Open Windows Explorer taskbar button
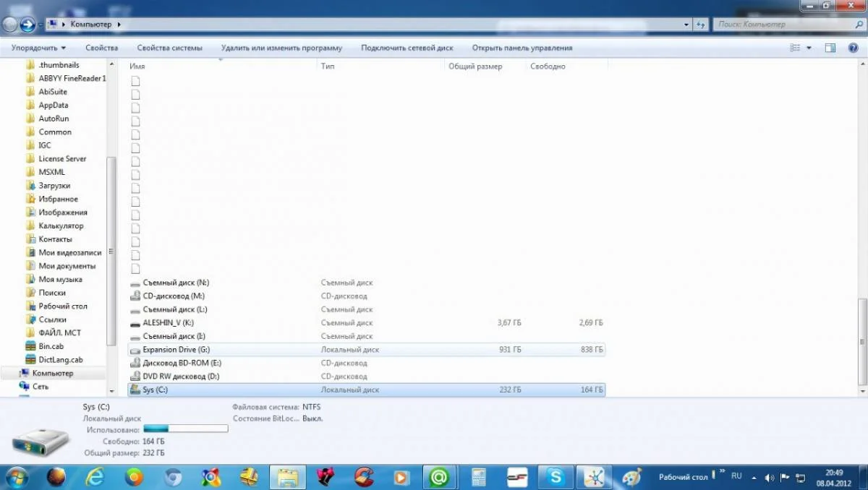Image resolution: width=868 pixels, height=490 pixels. [x=289, y=477]
